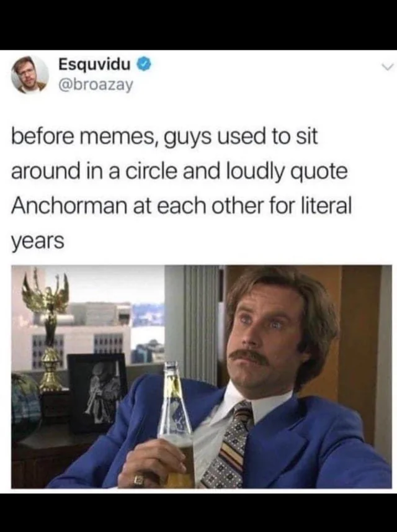Click the man's mustache in the photo
397x532 pixels.
(x=249, y=357)
